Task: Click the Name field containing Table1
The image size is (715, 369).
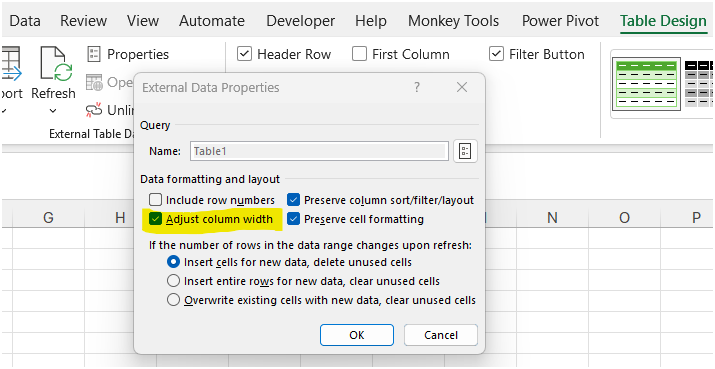Action: (x=318, y=151)
